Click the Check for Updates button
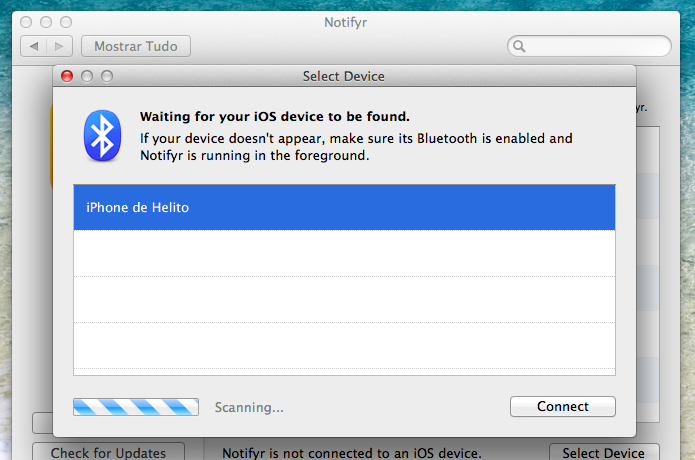This screenshot has height=460, width=695. pyautogui.click(x=108, y=452)
